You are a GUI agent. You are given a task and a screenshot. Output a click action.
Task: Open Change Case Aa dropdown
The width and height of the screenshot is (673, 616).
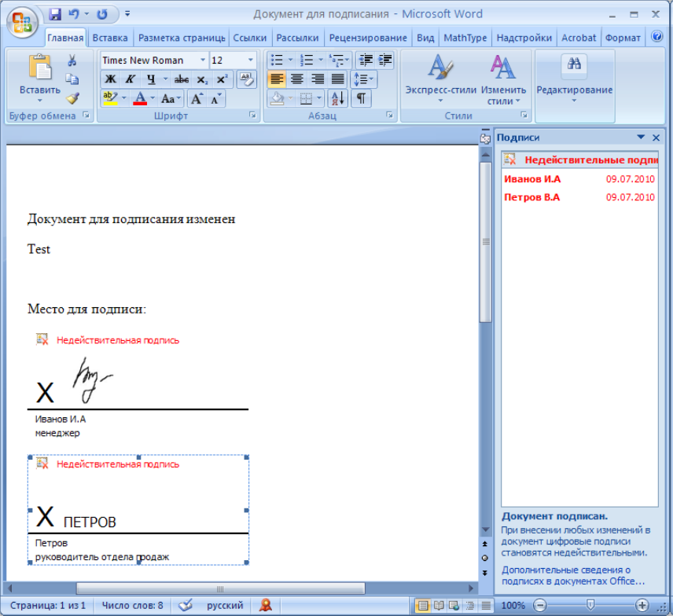[x=171, y=99]
